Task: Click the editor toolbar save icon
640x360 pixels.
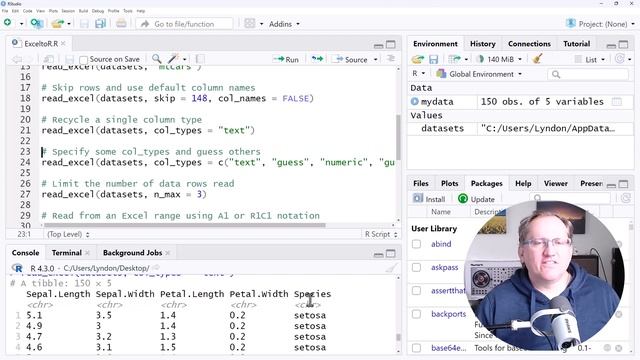Action: 69,59
